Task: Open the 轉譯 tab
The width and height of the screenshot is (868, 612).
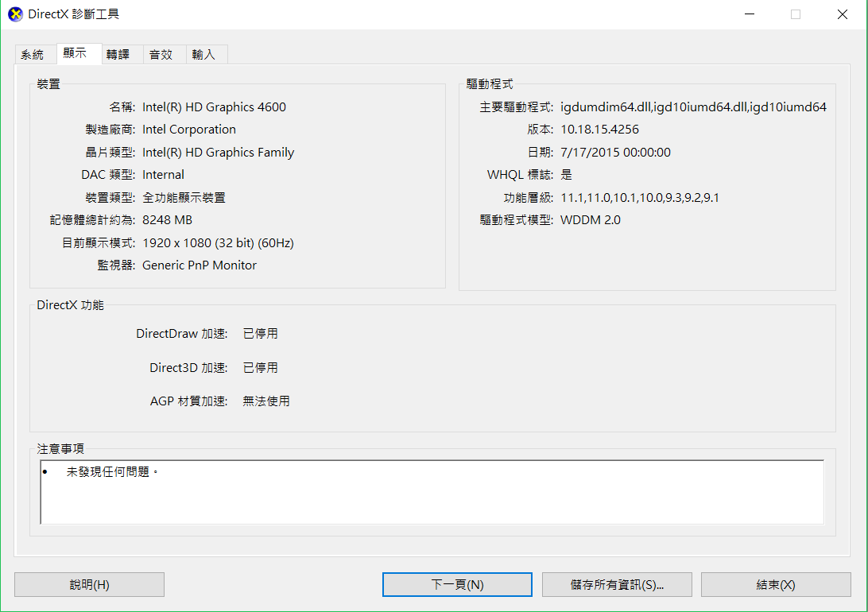Action: tap(122, 55)
